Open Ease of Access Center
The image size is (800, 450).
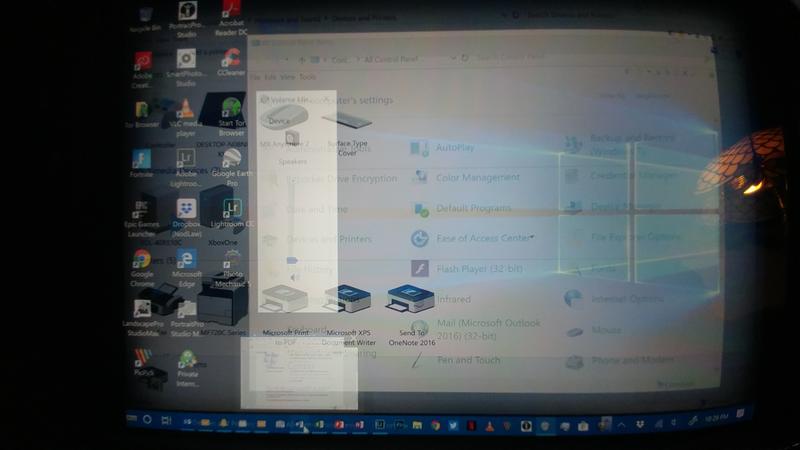[x=471, y=238]
